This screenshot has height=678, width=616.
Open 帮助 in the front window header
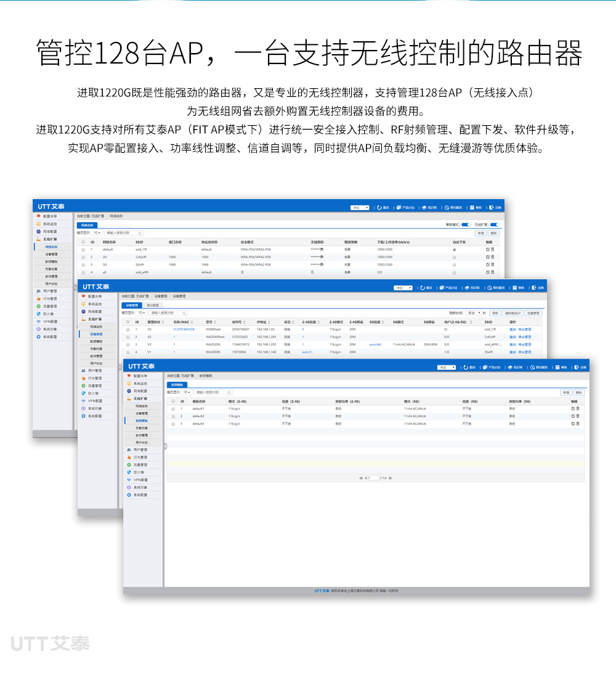(561, 367)
